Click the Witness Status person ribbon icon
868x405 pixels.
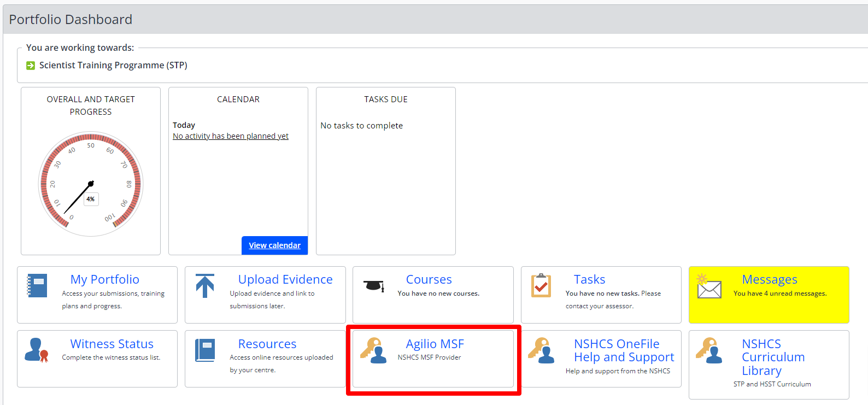click(37, 350)
